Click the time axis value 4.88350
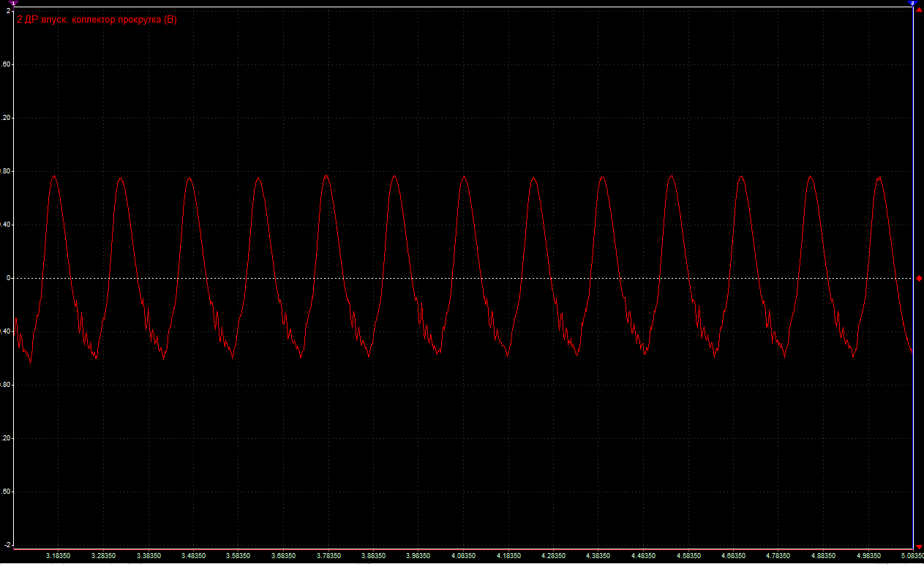The width and height of the screenshot is (924, 564). point(823,556)
